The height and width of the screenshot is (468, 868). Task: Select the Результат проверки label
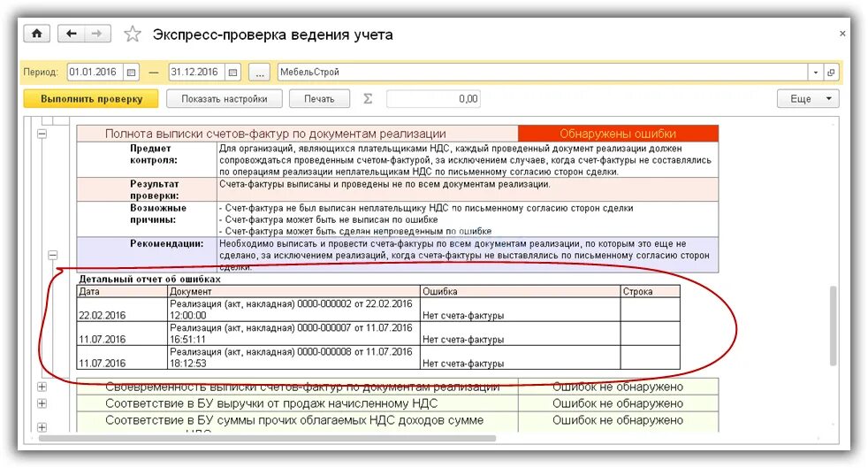tap(154, 189)
